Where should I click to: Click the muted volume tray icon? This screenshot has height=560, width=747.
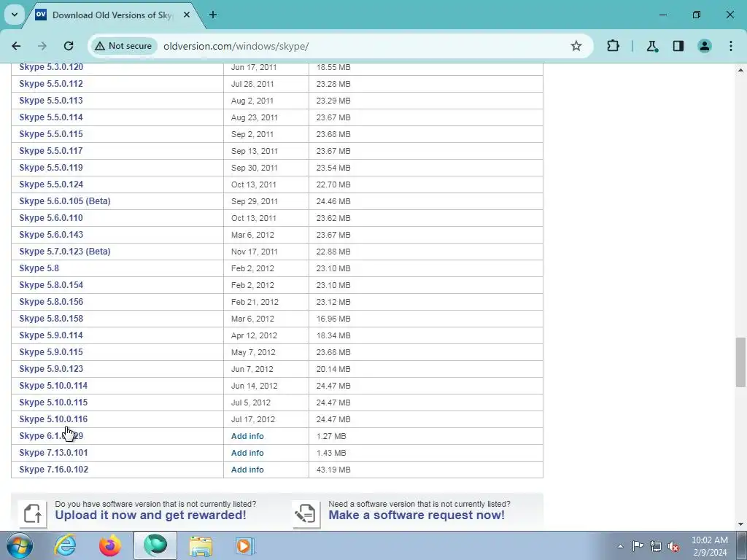click(673, 546)
